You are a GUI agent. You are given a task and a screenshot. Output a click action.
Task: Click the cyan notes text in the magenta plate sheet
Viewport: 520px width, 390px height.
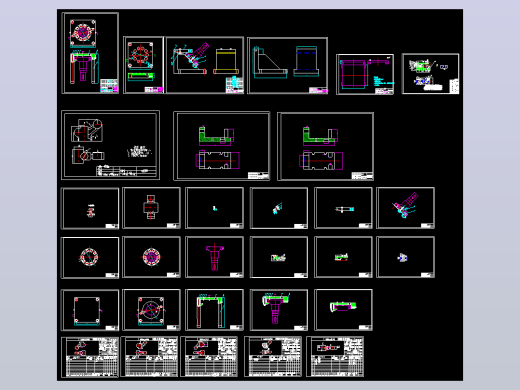383,81
